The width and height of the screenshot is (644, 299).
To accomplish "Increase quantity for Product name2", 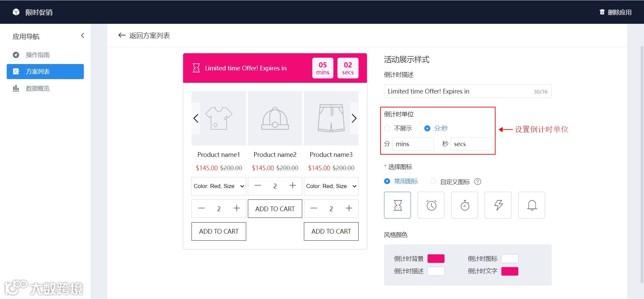I will click(x=292, y=186).
